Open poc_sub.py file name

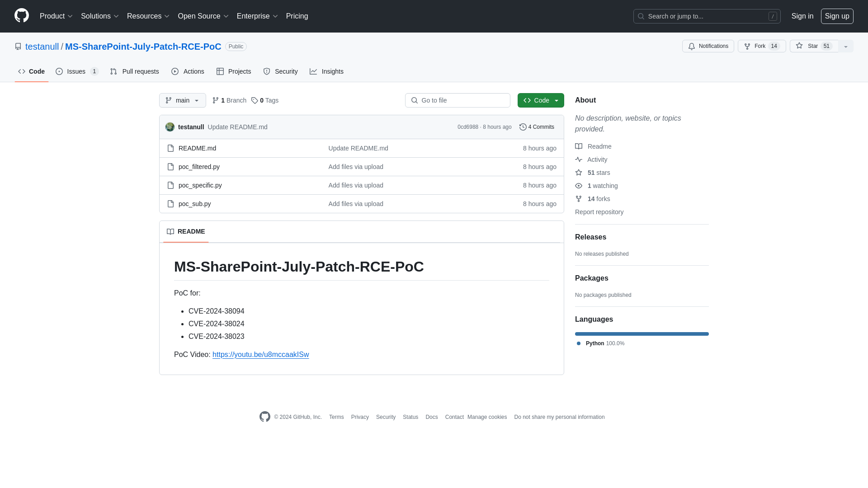coord(195,204)
